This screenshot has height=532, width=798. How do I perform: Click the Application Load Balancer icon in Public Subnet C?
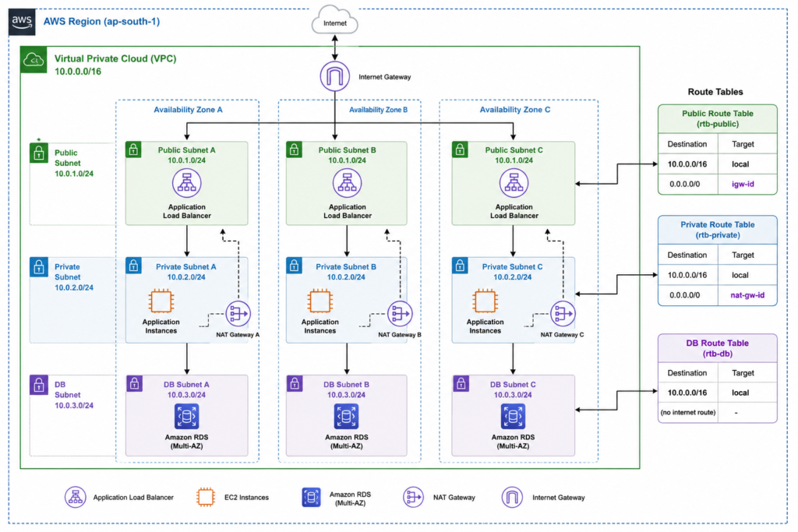pyautogui.click(x=514, y=182)
